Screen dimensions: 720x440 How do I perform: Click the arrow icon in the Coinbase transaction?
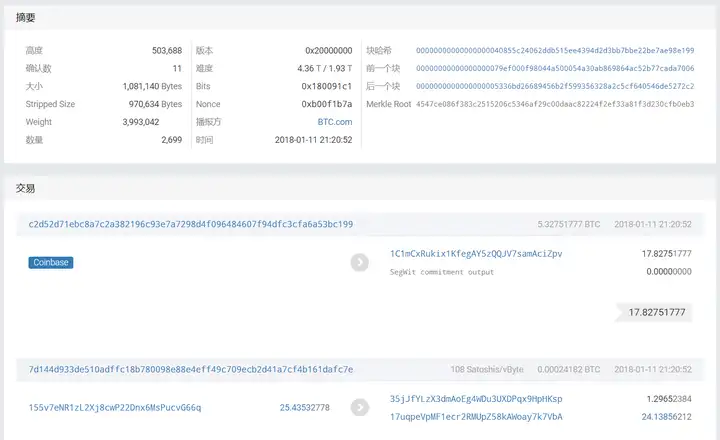click(x=360, y=262)
